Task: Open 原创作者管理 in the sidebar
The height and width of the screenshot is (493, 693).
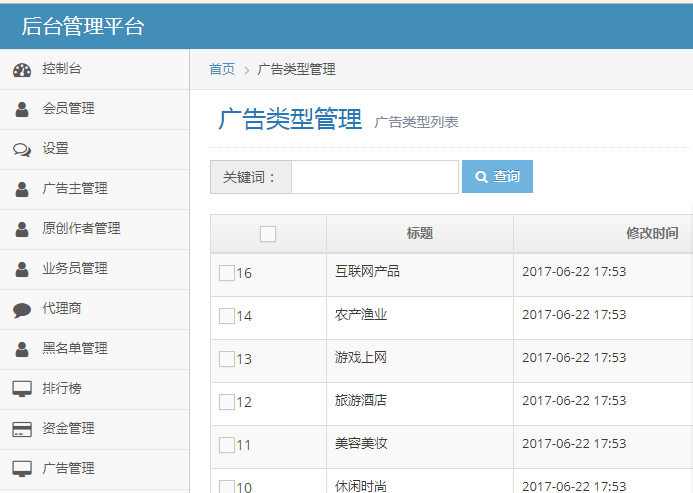Action: pyautogui.click(x=81, y=229)
